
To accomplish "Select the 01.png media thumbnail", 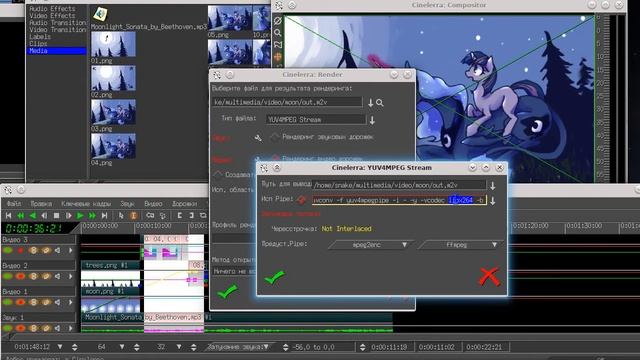I will 113,44.
